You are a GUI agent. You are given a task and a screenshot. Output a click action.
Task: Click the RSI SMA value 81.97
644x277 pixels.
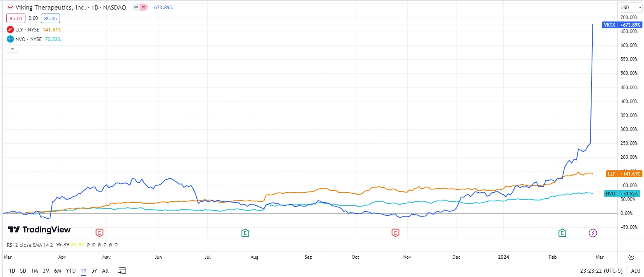pos(77,245)
